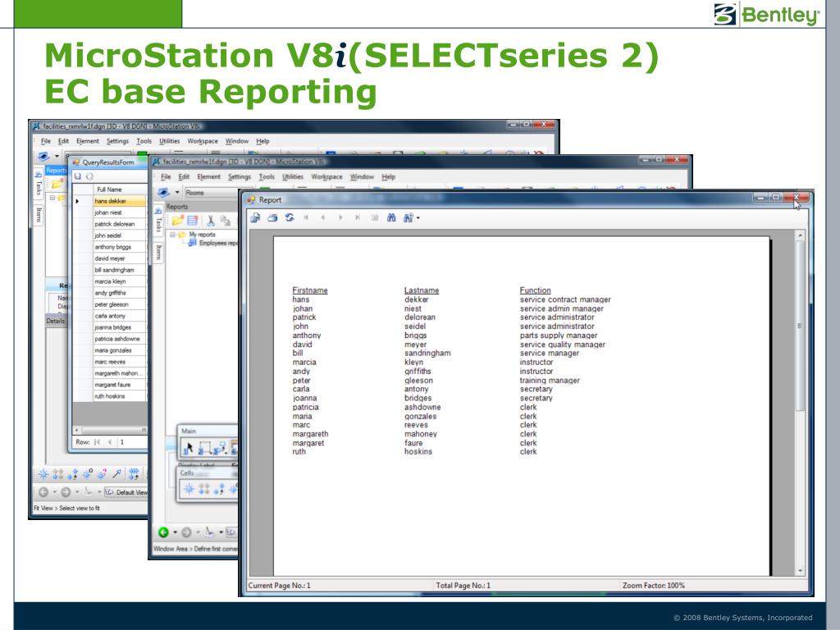Collapse the My reports tree node

pyautogui.click(x=172, y=235)
